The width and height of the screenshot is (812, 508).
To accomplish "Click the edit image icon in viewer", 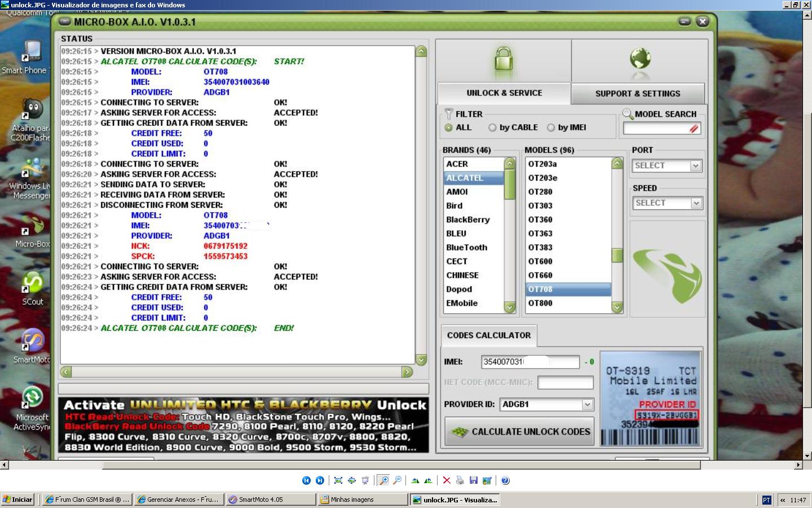I will [x=487, y=480].
